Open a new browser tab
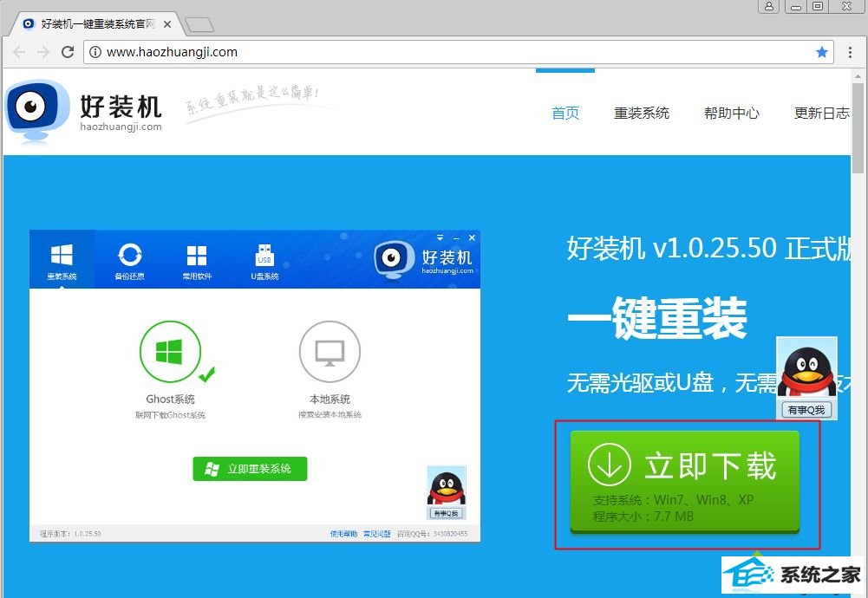The height and width of the screenshot is (598, 868). (x=199, y=24)
